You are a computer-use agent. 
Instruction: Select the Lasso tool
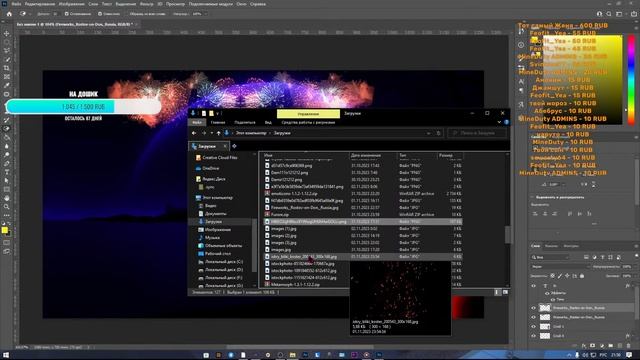tap(7, 51)
